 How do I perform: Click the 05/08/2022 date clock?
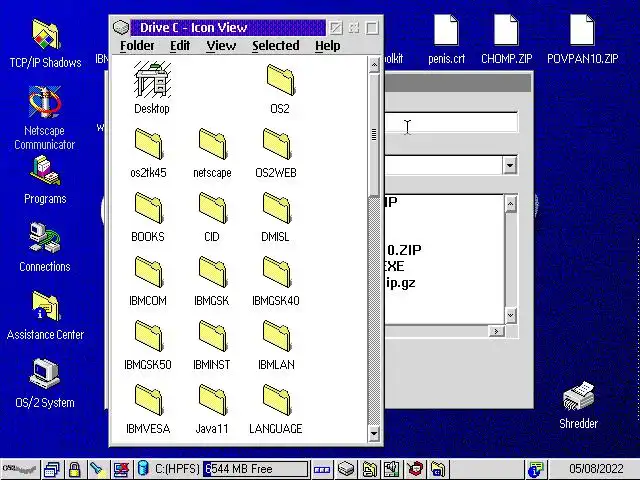click(x=596, y=469)
